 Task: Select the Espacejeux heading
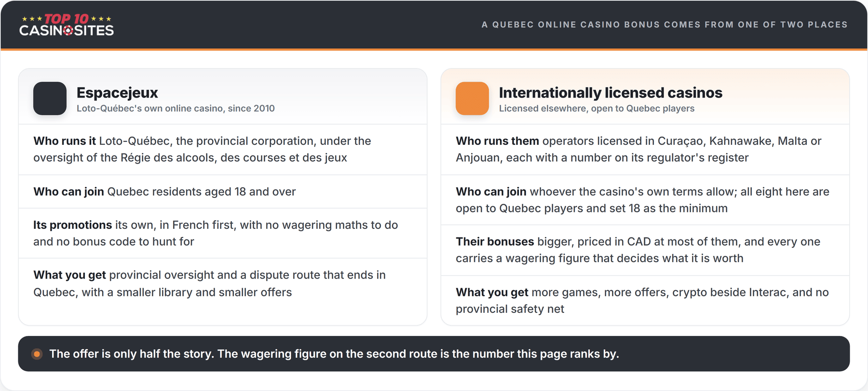click(117, 92)
